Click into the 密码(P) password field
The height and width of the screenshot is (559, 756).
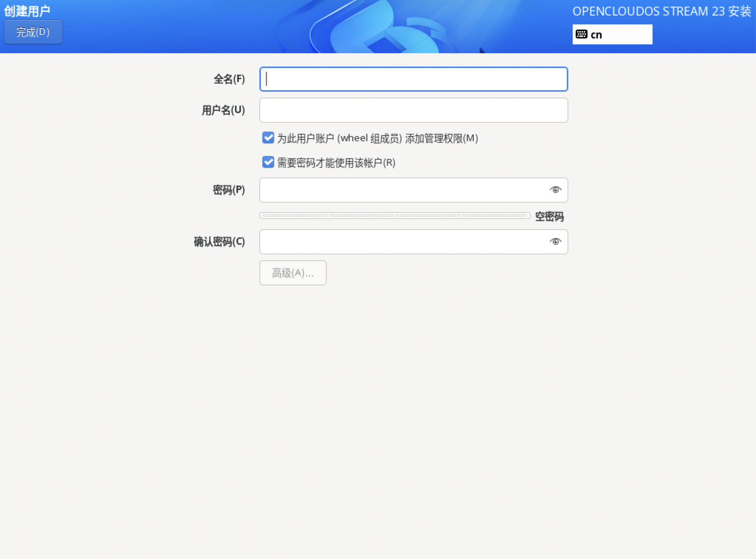(414, 190)
